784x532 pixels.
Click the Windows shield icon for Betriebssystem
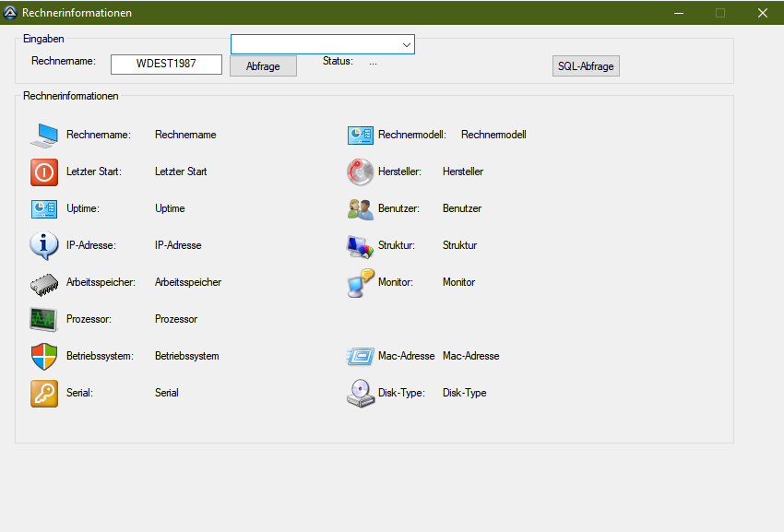click(44, 357)
